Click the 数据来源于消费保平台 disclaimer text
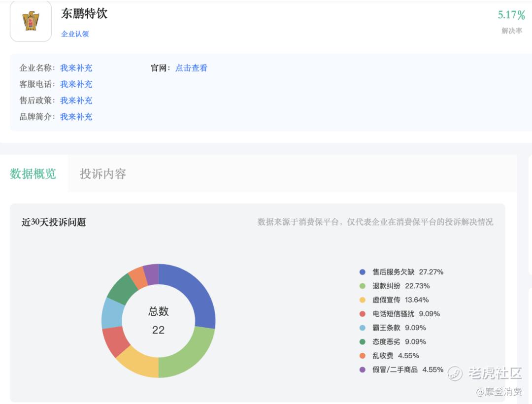Screen dimensions: 532x404 click(375, 222)
